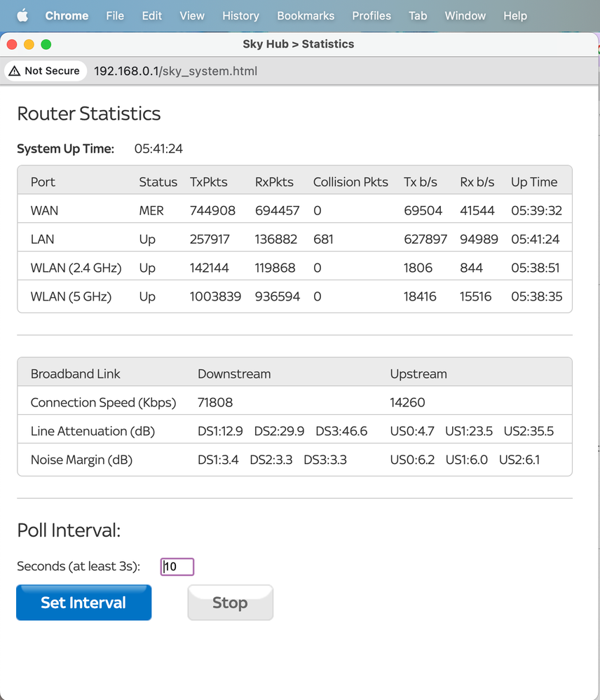Click WAN up time 05:39:32
The width and height of the screenshot is (600, 700).
coord(537,210)
